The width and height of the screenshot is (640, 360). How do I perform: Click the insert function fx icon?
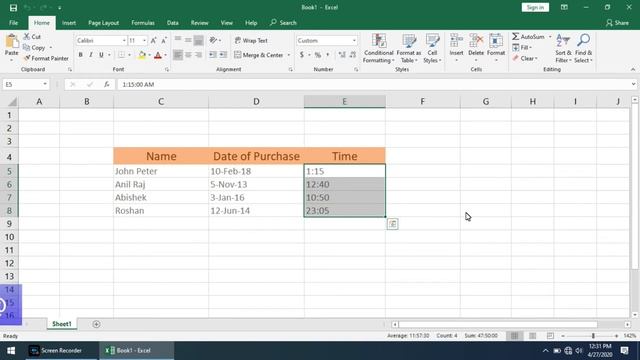[x=107, y=84]
